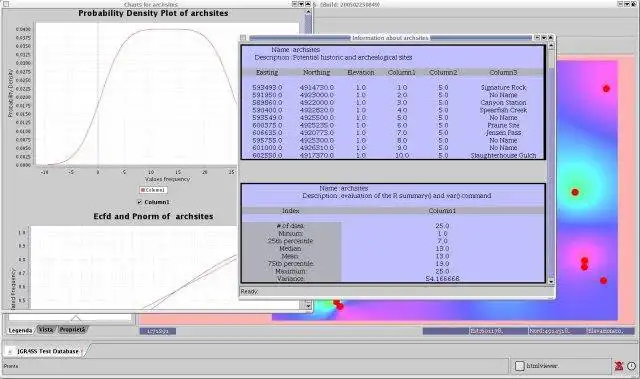Image resolution: width=640 pixels, height=379 pixels.
Task: Select the Canyon Station cell
Action: [x=503, y=102]
